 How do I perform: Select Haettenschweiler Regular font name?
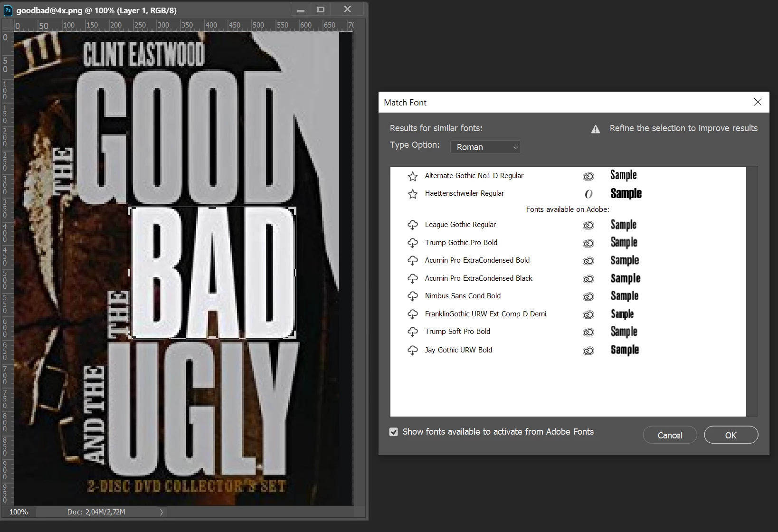point(464,193)
